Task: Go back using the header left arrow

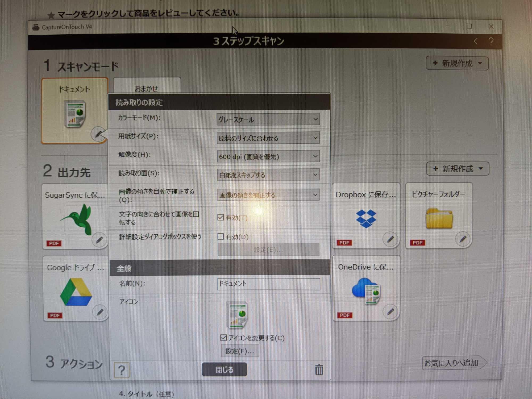Action: [x=476, y=41]
